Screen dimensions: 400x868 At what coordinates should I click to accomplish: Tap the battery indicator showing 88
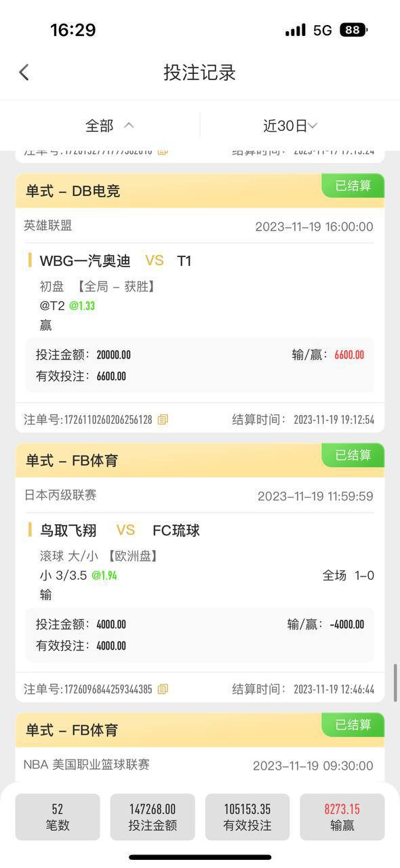pos(354,30)
